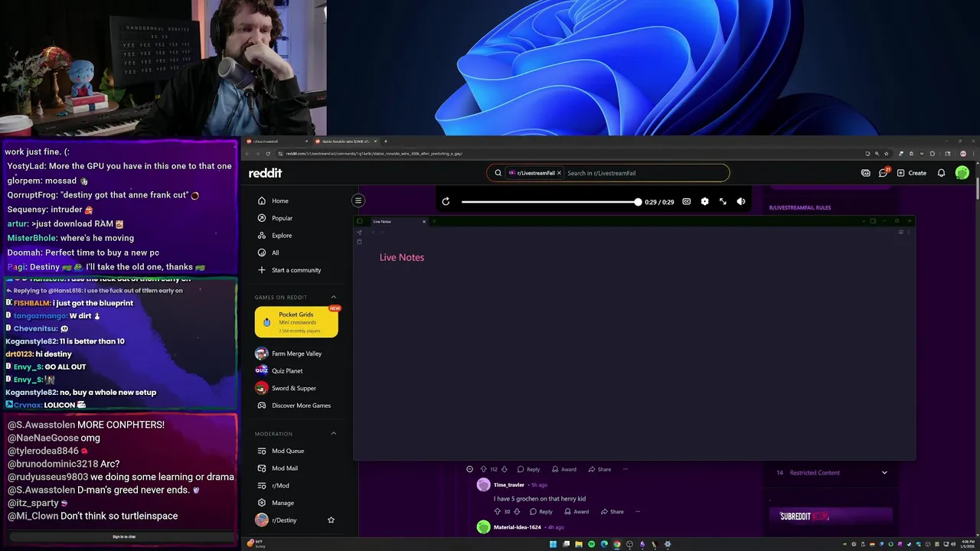The width and height of the screenshot is (980, 551).
Task: Open the Reddit advertise icon
Action: coord(866,173)
